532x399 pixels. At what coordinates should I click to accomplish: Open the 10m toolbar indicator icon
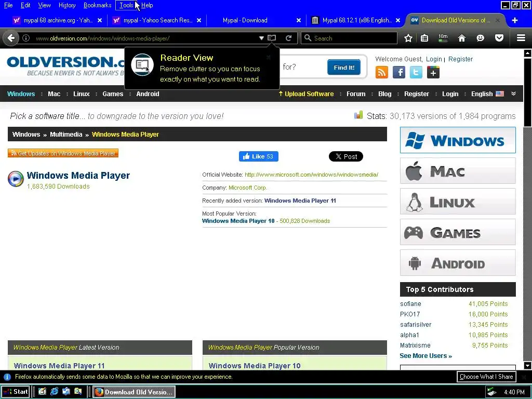pyautogui.click(x=443, y=38)
